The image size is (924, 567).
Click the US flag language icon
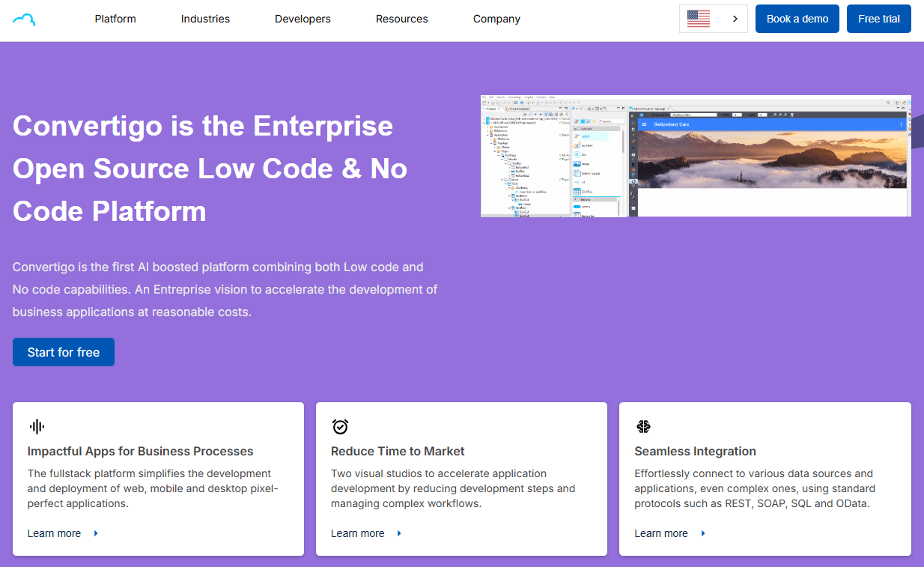pos(699,19)
